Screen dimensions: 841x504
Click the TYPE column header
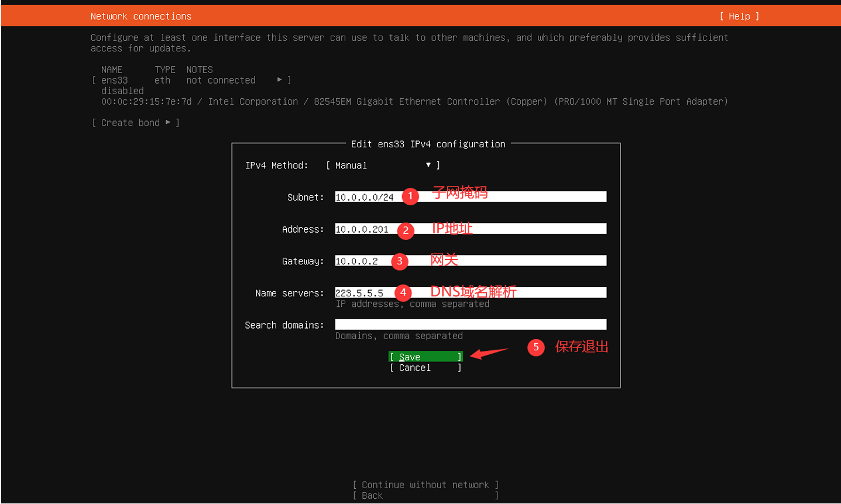[165, 70]
